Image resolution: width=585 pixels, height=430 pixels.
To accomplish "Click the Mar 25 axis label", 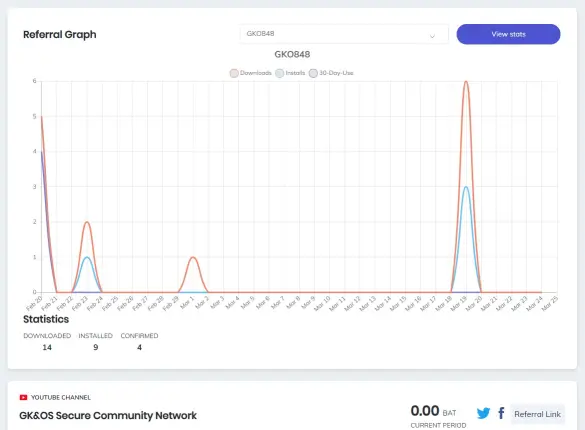I will (x=550, y=303).
